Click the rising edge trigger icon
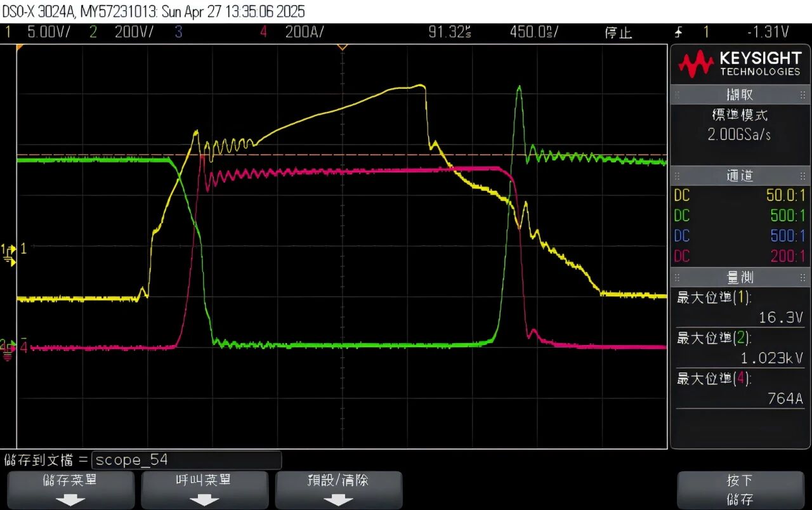The height and width of the screenshot is (510, 812). tap(678, 32)
